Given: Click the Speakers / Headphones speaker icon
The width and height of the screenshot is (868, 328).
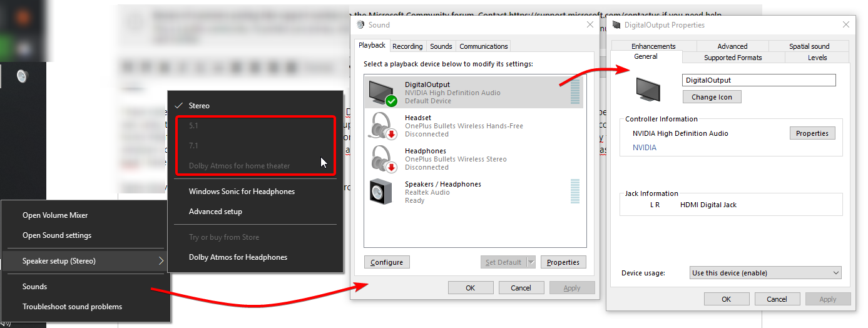Looking at the screenshot, I should [x=381, y=192].
